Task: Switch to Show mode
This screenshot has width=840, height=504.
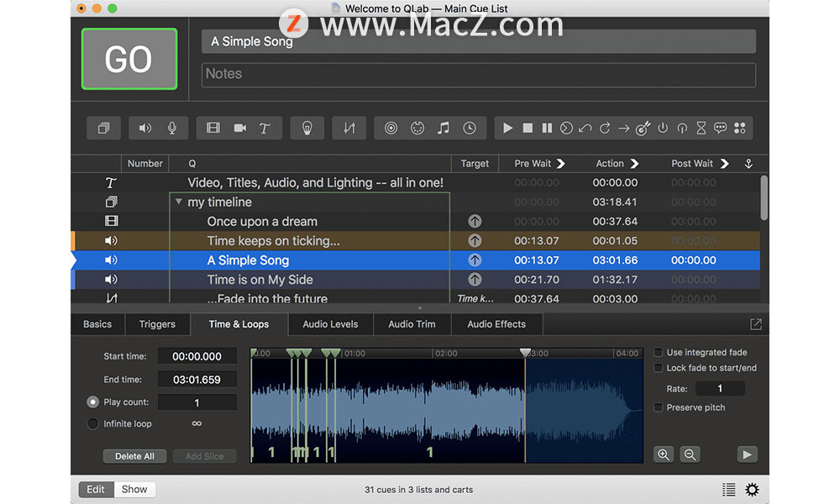Action: 134,489
